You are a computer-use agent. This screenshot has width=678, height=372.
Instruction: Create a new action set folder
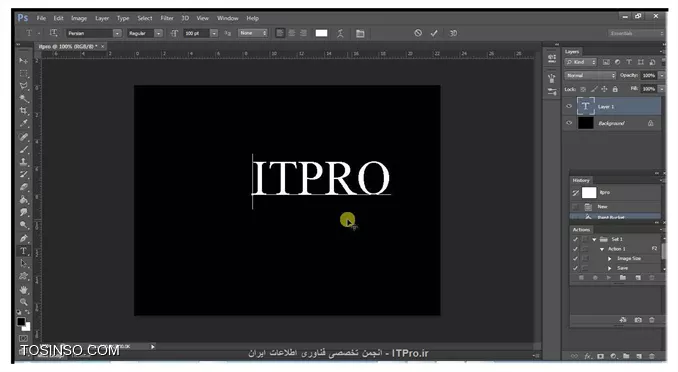coord(623,278)
